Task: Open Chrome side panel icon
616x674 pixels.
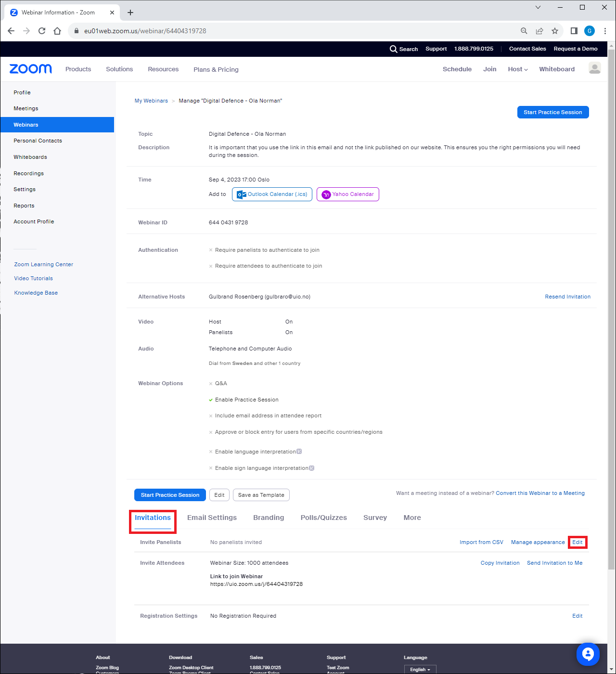Action: (x=574, y=31)
